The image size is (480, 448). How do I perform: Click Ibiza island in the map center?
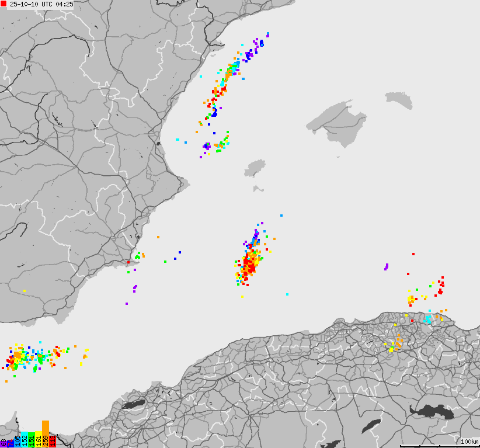[255, 169]
